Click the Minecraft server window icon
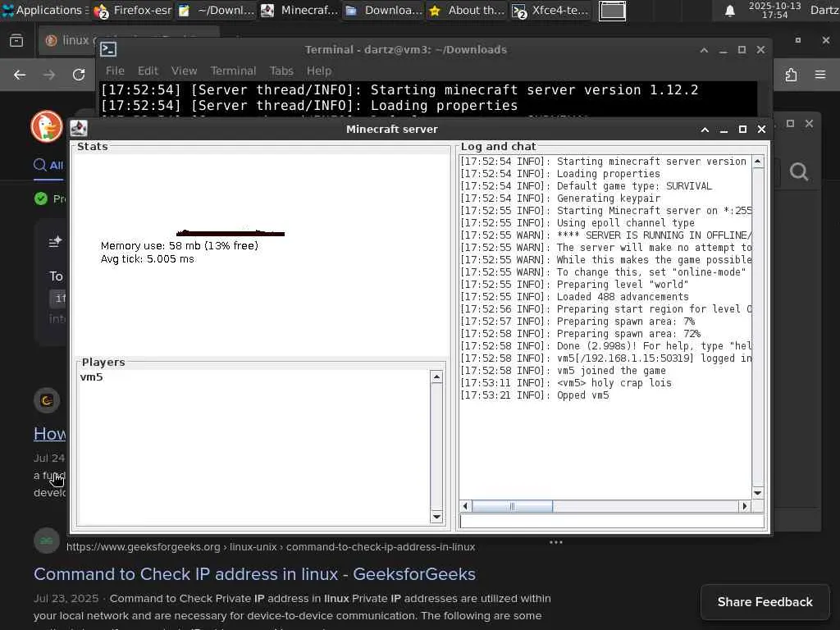This screenshot has height=630, width=840. [x=79, y=129]
